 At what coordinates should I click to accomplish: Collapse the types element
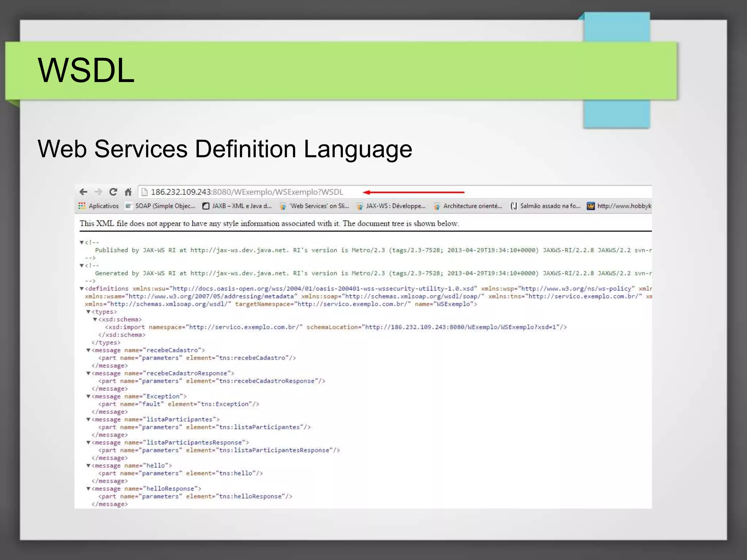[x=88, y=312]
